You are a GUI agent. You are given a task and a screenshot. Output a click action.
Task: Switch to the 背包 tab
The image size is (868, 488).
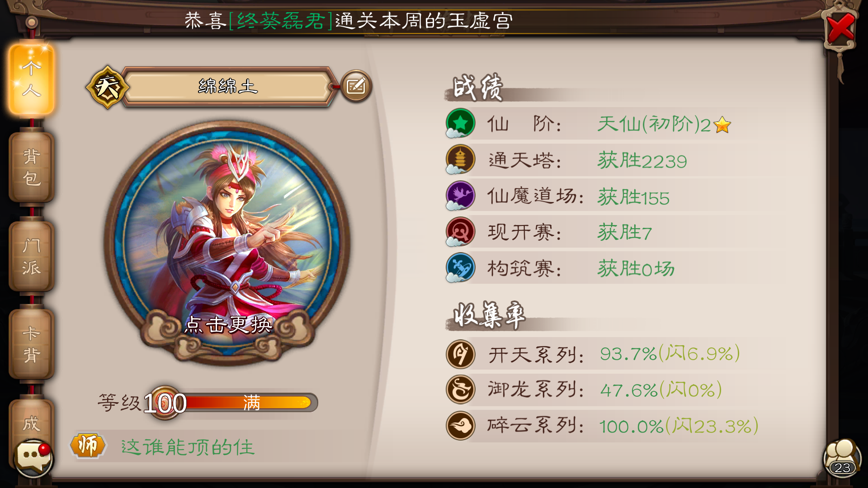[32, 167]
